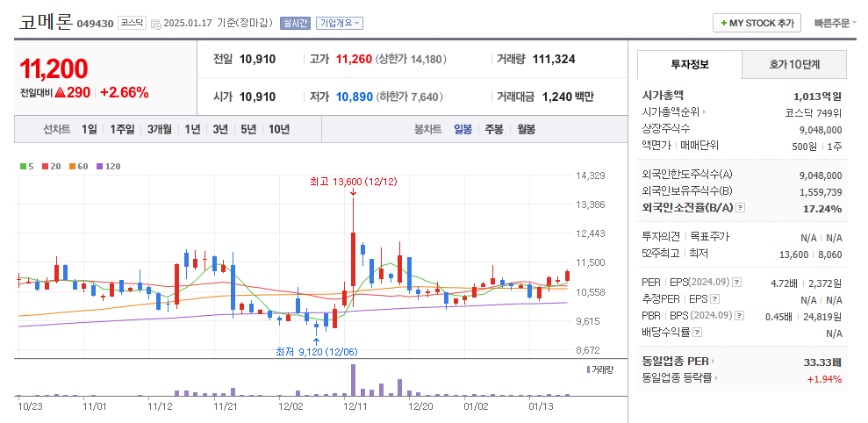Viewport: 868px width, 423px height.
Task: Click the 외국인보유주식수 value 1,559,739
Action: click(821, 192)
